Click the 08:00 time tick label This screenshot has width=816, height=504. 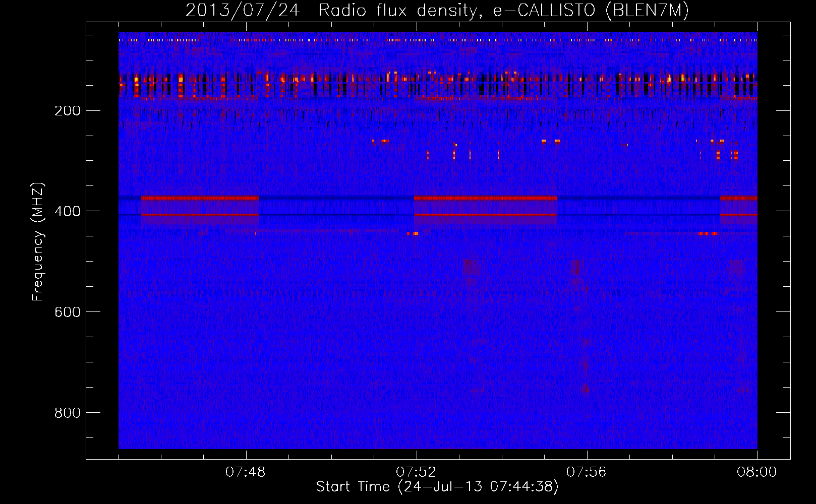tap(757, 472)
